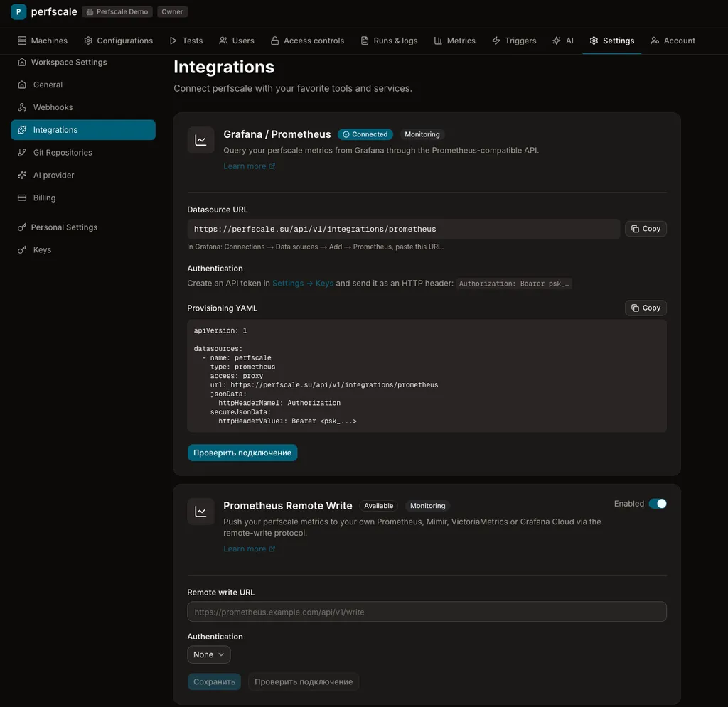Copy the Provisioning YAML
Viewport: 728px width, 707px height.
646,308
